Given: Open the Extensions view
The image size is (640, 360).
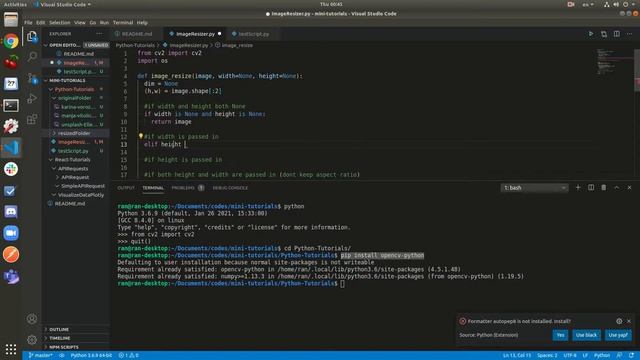Looking at the screenshot, I should 32,119.
